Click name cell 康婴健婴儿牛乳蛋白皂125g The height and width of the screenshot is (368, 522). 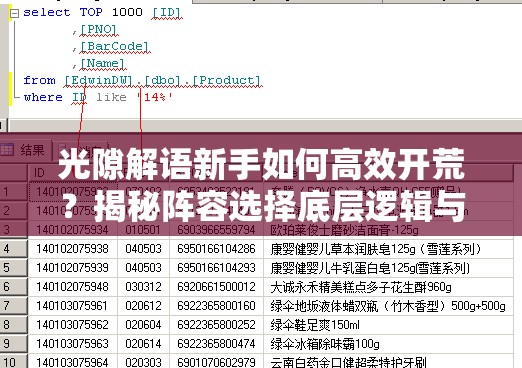(x=388, y=268)
